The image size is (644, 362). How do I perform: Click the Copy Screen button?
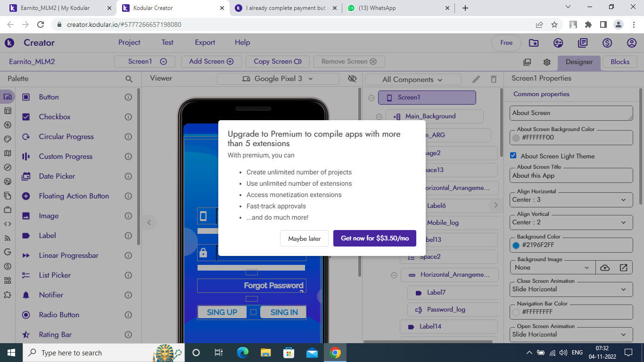(x=278, y=62)
